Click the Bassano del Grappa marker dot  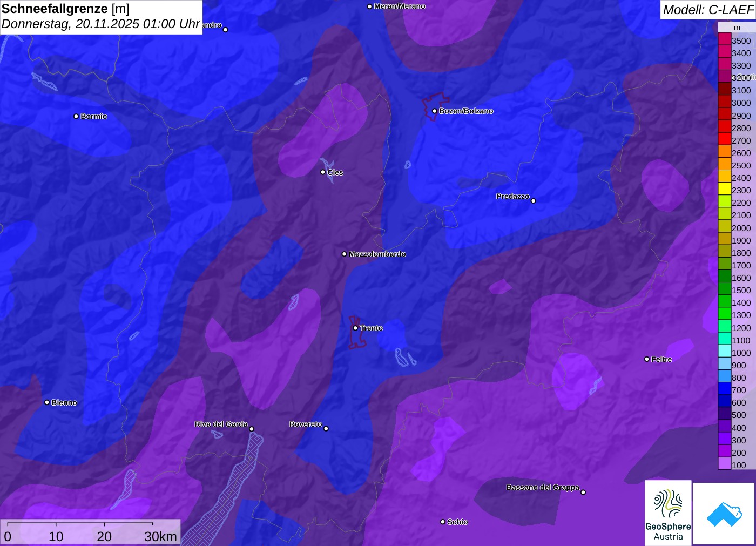point(583,492)
